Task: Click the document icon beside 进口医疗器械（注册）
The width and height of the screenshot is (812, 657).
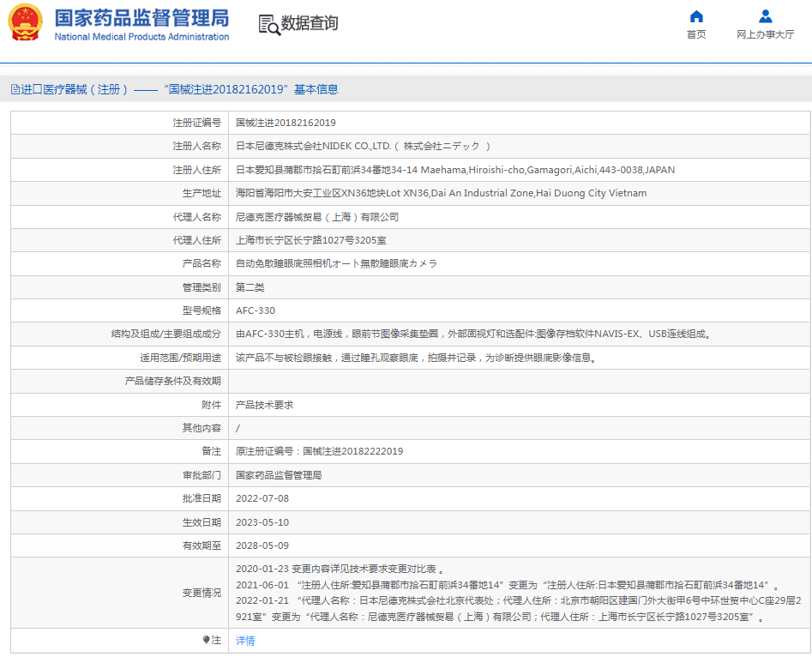Action: point(14,88)
